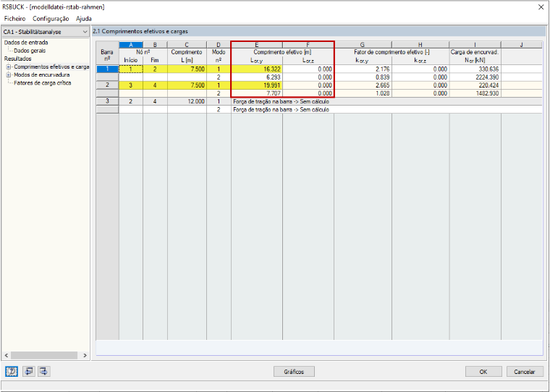Go to previous table using left arrow icon
This screenshot has width=550, height=392.
[29, 371]
